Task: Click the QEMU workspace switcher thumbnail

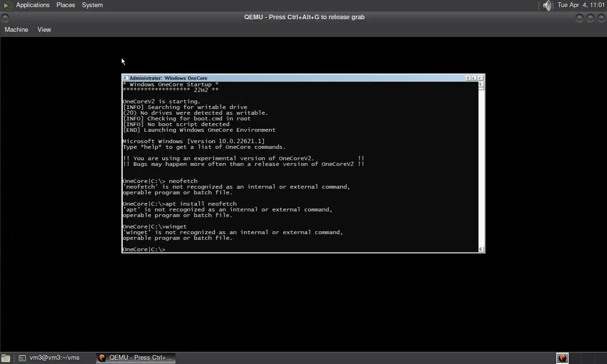Action: (562, 358)
